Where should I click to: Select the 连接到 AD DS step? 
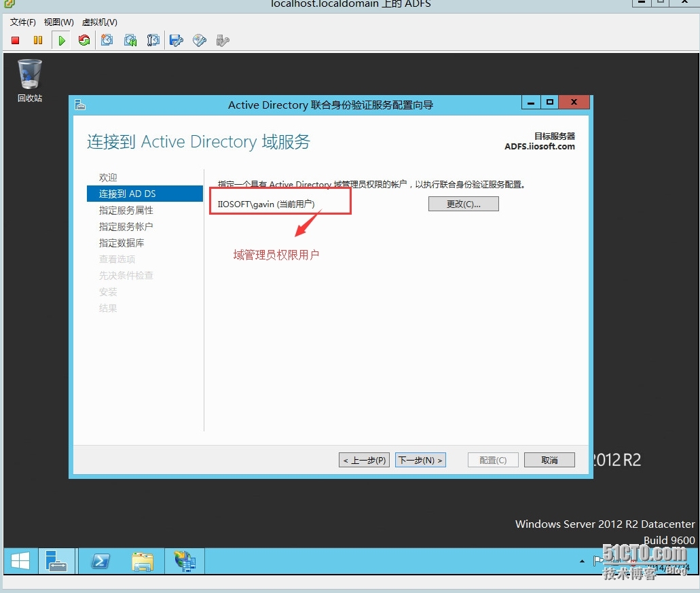click(145, 194)
